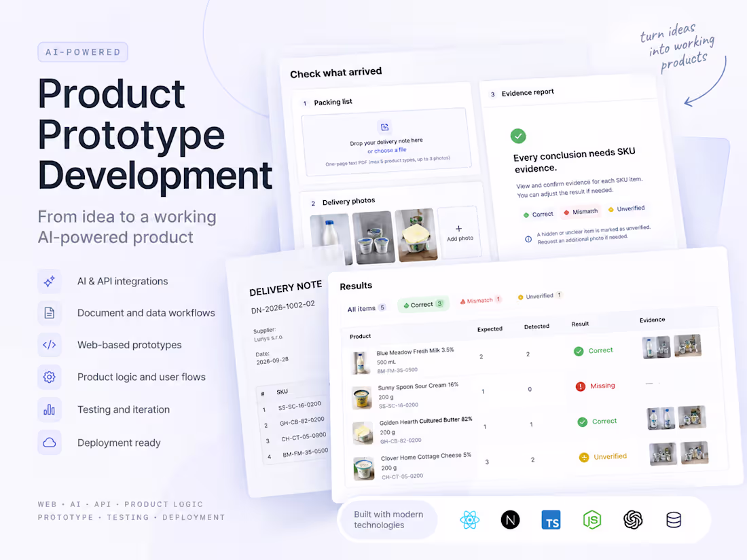Click the Golden Hearth Butter product thumbnail
Image resolution: width=747 pixels, height=560 pixels.
click(x=363, y=433)
